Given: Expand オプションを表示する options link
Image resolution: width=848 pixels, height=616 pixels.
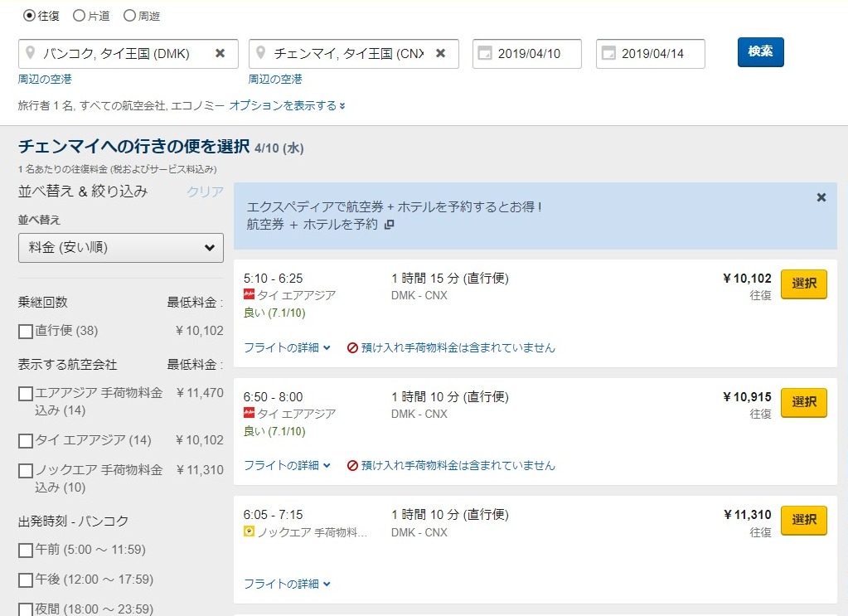Looking at the screenshot, I should click(287, 105).
